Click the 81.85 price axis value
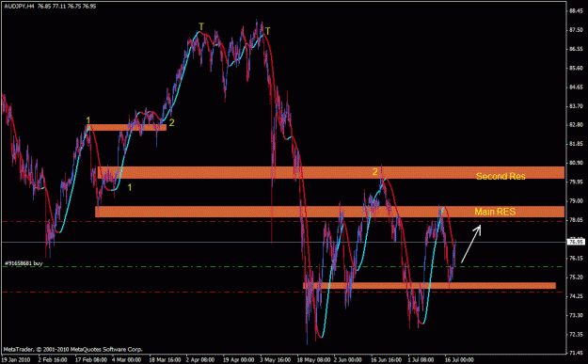 click(576, 144)
